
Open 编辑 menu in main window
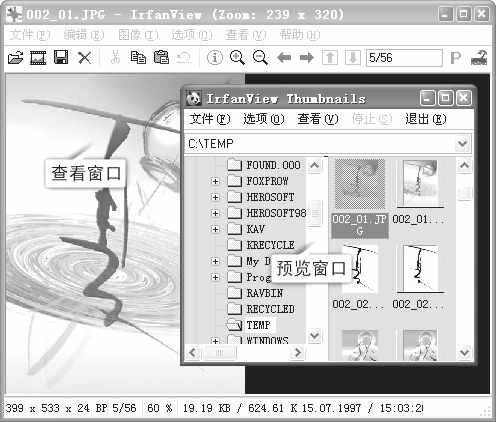[x=84, y=35]
